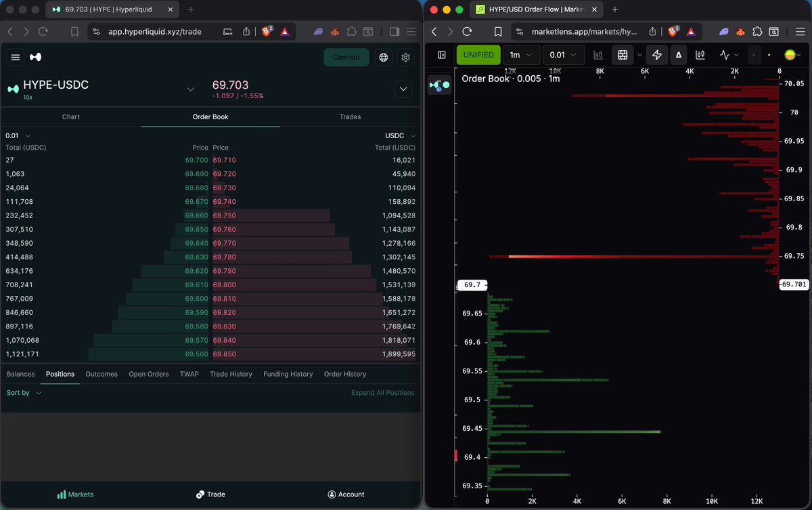Click the Hyperliquid logo
Screen dimensions: 812x510
click(x=36, y=58)
